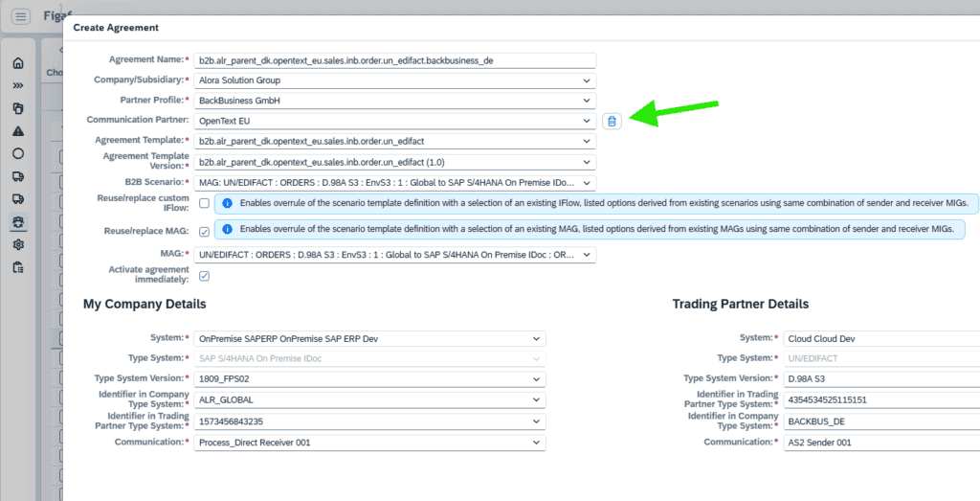The width and height of the screenshot is (980, 501).
Task: Click the circle icon in sidebar
Action: tap(18, 153)
